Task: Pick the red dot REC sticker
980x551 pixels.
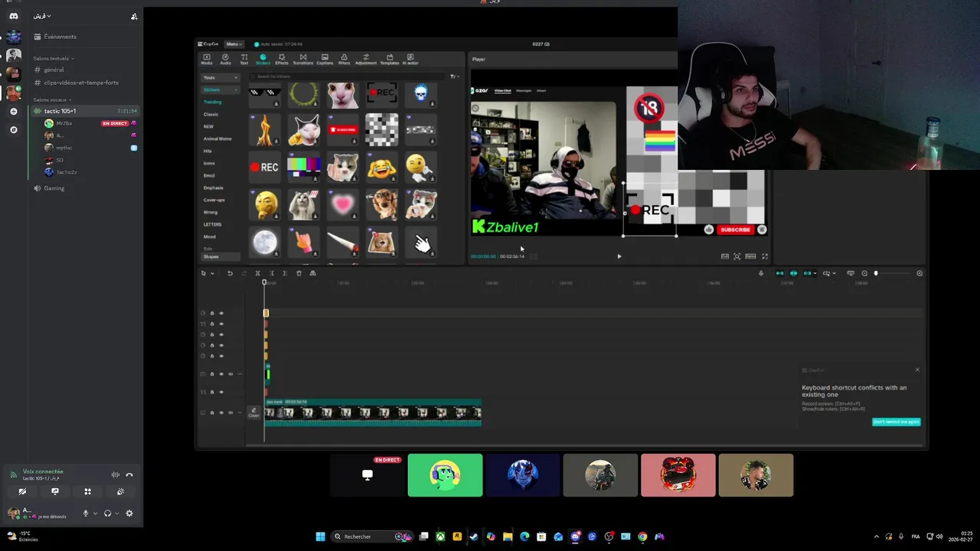Action: tap(265, 167)
